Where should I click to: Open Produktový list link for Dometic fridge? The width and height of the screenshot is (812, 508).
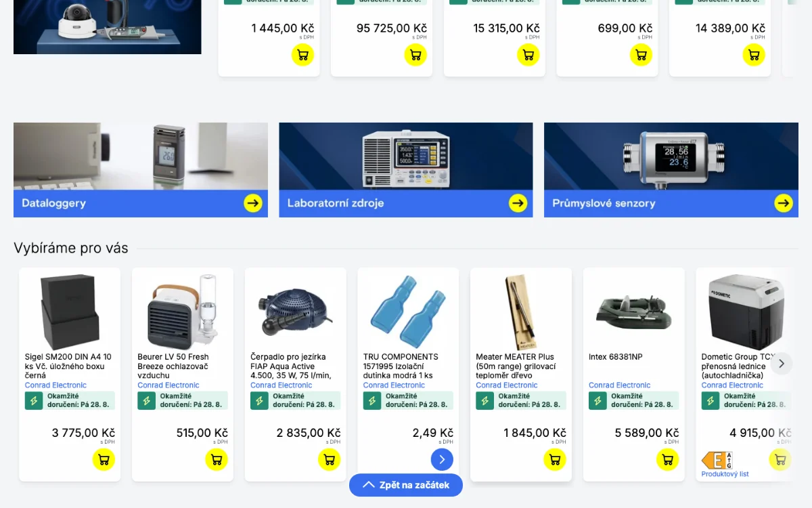pos(725,474)
